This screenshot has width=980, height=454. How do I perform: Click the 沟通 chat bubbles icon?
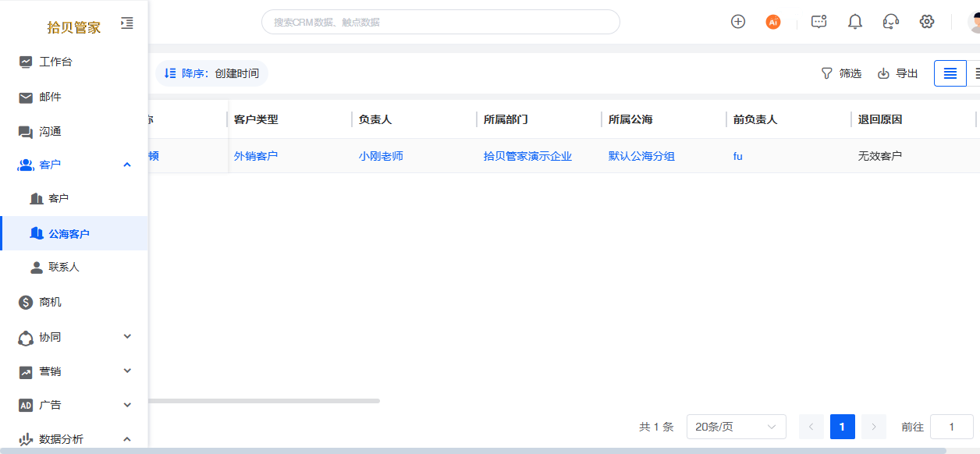[26, 132]
